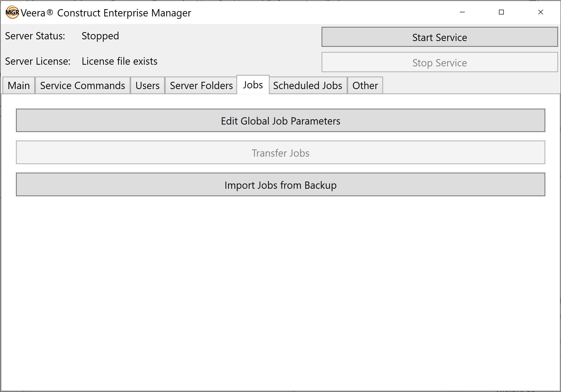Click the Start Service button
The height and width of the screenshot is (392, 561).
point(439,37)
